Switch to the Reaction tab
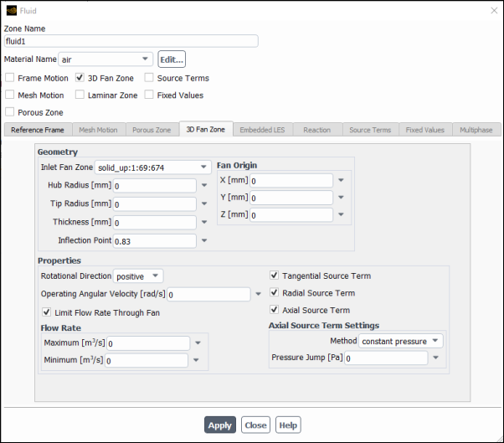Image resolution: width=504 pixels, height=443 pixels. click(x=317, y=130)
